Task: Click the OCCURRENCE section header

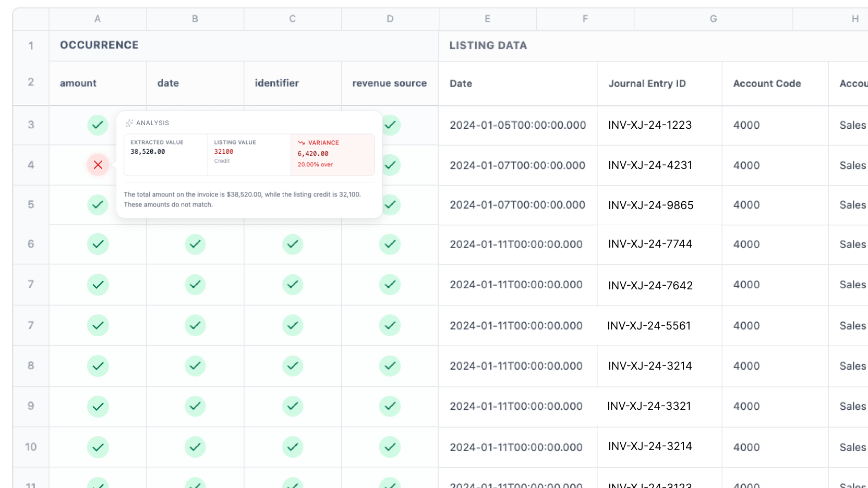Action: pyautogui.click(x=99, y=45)
